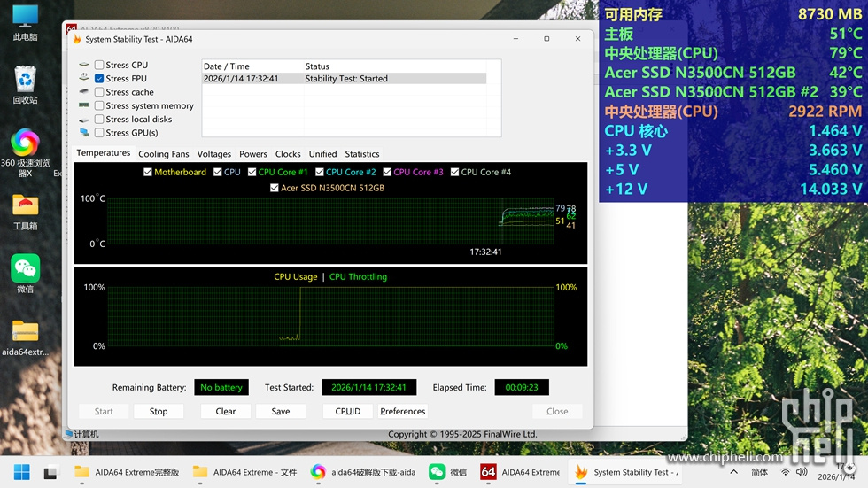
Task: Open the Windows Start menu
Action: point(22,472)
